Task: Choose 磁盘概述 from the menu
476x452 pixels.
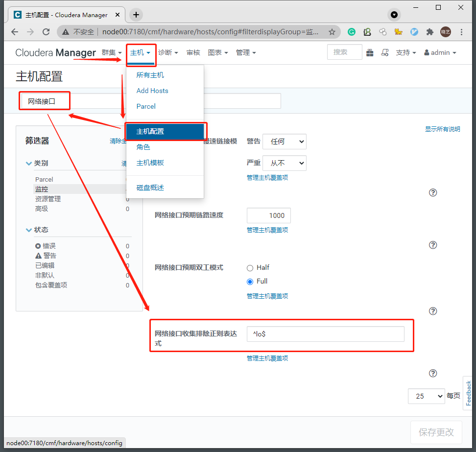Action: point(150,188)
